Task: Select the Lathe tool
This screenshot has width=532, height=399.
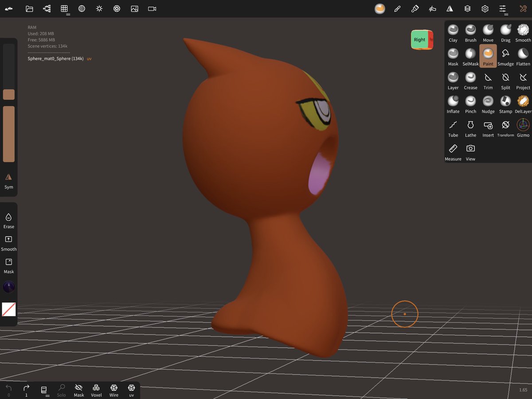Action: point(470,129)
